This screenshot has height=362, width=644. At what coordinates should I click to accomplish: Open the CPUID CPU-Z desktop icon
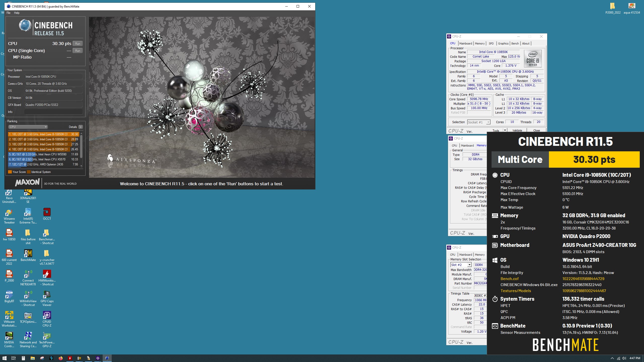pos(47,319)
